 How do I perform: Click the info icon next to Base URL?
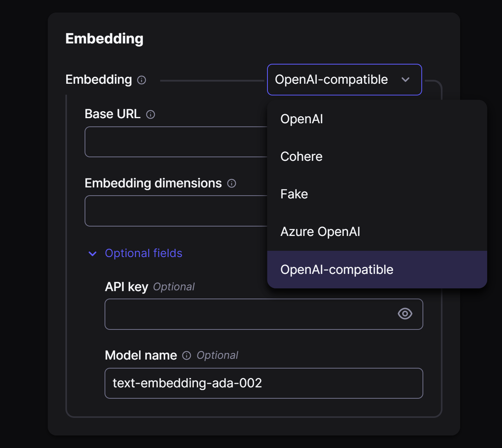151,115
